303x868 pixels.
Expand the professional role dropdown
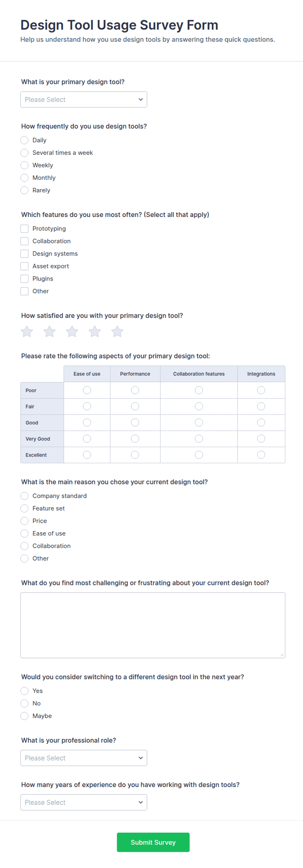click(84, 758)
